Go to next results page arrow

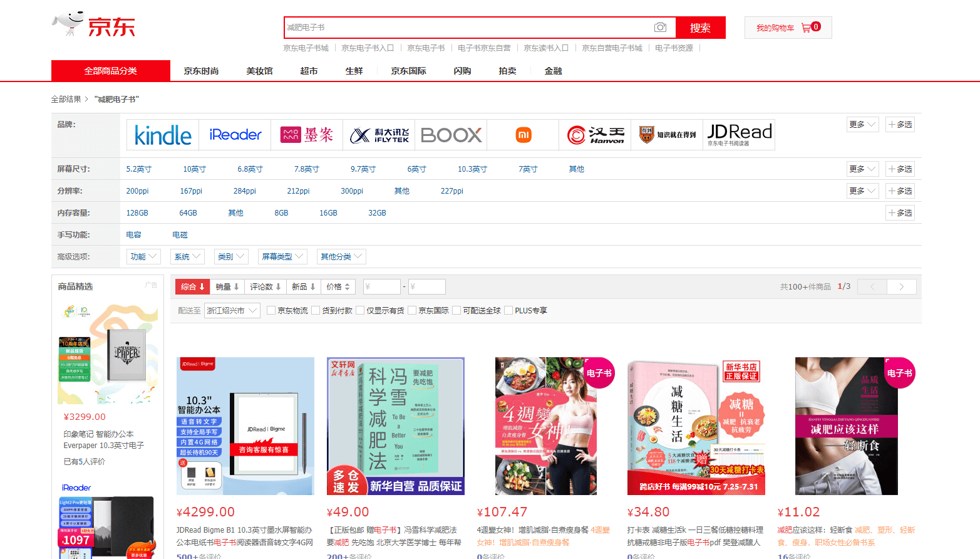point(902,286)
